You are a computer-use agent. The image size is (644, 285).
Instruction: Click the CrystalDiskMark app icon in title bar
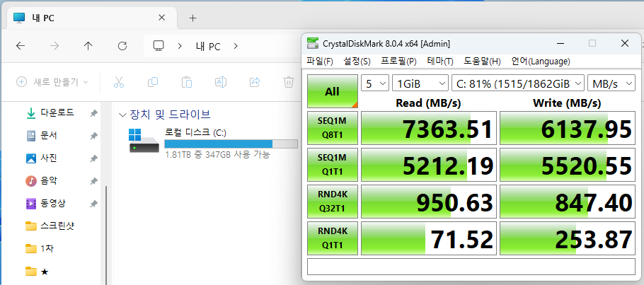pos(313,43)
